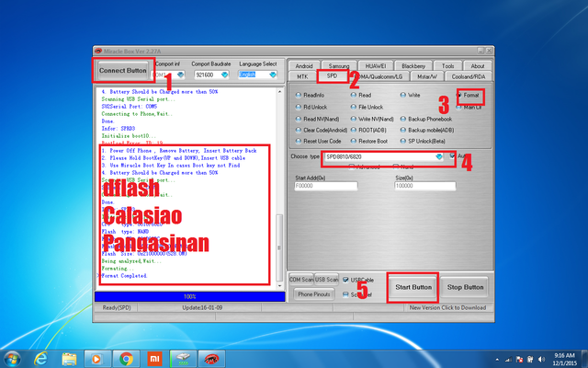Viewport: 588px width, 368px height.
Task: Click the log panel vertical scrollbar thumb
Action: 279,247
